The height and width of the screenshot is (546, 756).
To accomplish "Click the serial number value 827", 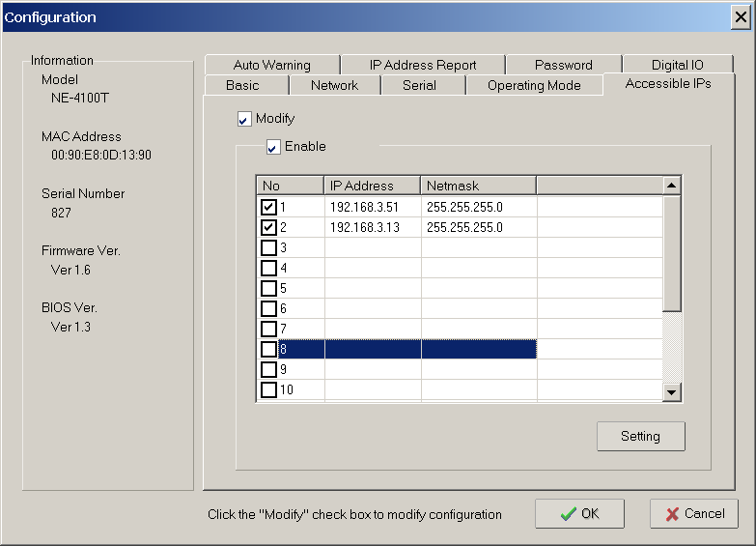I will tap(61, 213).
